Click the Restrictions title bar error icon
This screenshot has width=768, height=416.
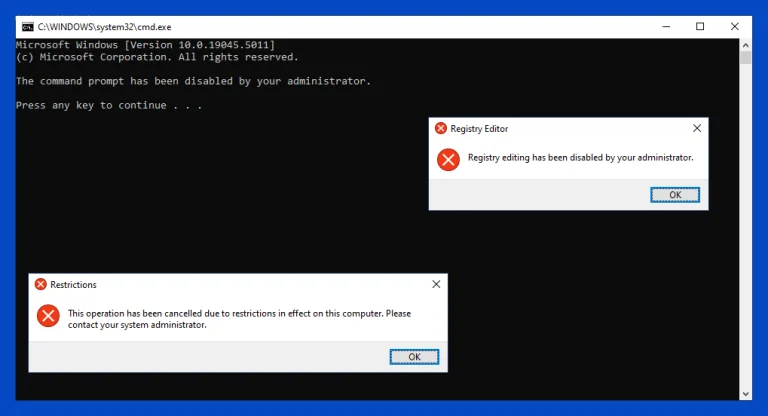pos(41,284)
